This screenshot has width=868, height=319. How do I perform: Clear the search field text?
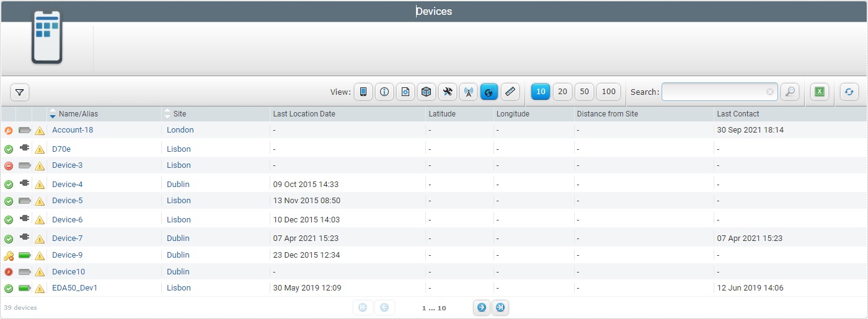coord(769,92)
